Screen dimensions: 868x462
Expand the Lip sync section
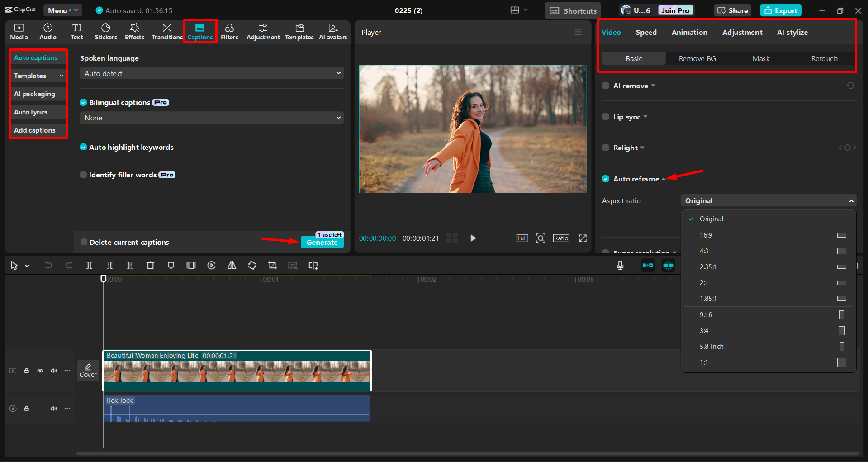(646, 117)
